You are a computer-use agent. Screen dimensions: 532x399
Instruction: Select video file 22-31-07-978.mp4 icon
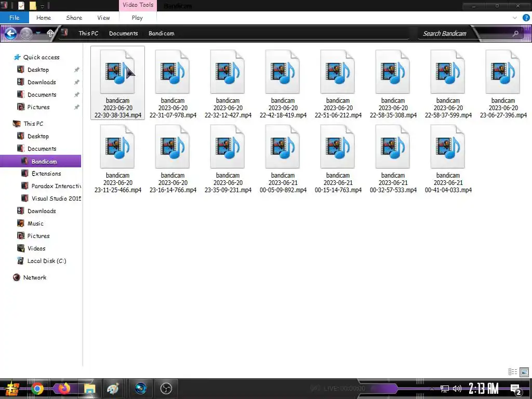172,72
